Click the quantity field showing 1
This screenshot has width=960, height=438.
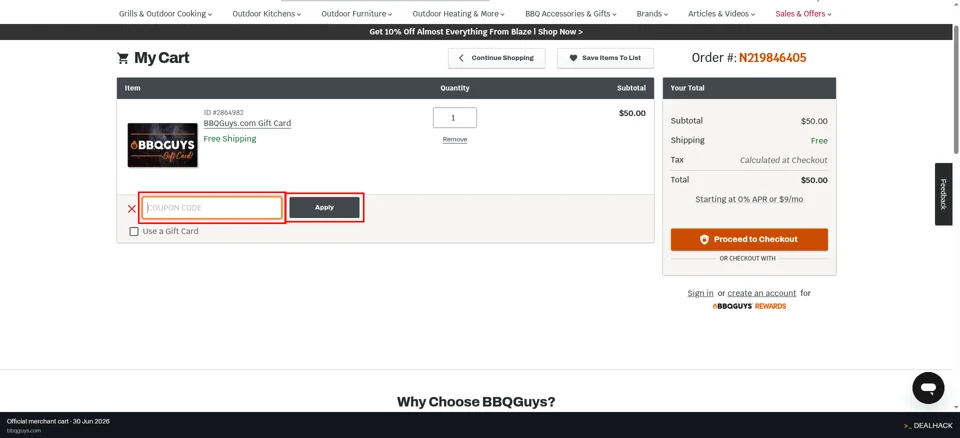[455, 118]
